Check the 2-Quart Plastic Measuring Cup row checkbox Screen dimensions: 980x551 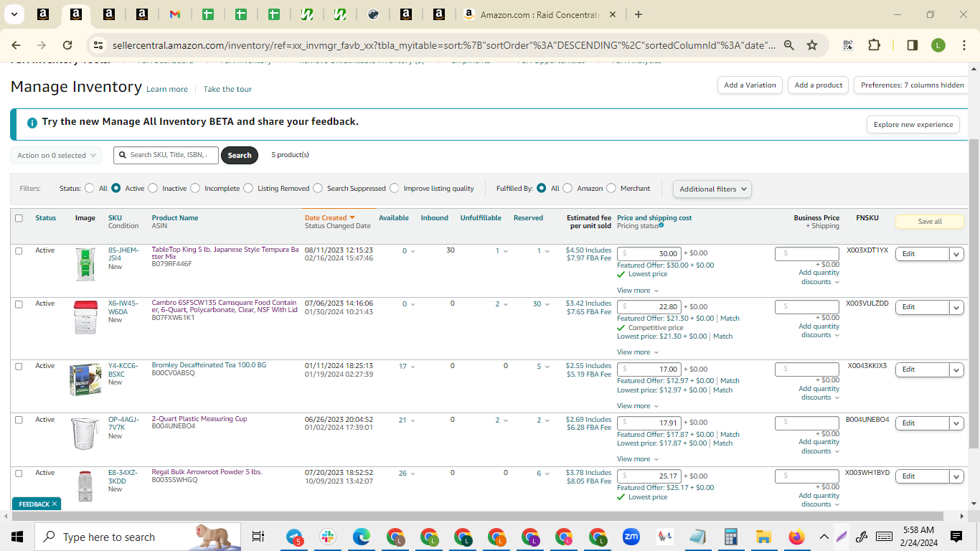pyautogui.click(x=19, y=420)
